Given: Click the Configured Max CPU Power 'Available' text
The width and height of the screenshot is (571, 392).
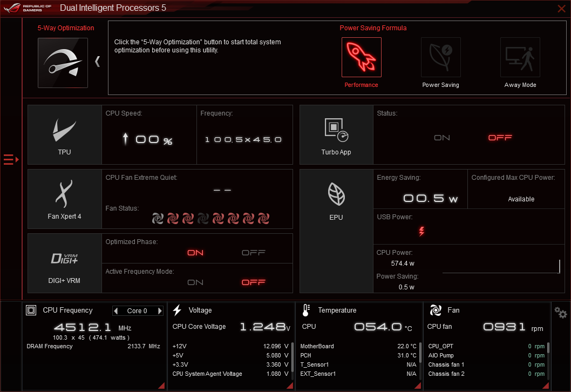Looking at the screenshot, I should point(521,199).
